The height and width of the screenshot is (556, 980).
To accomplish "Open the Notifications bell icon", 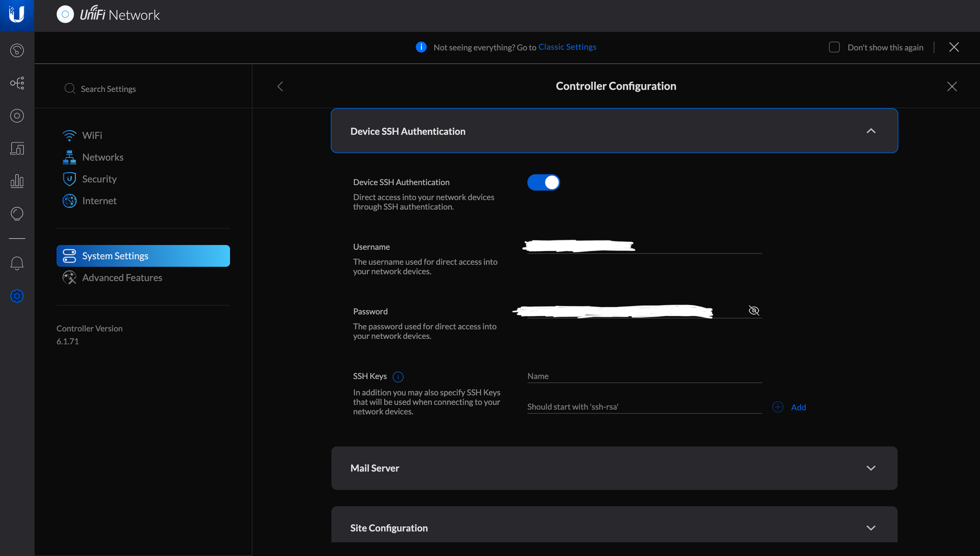I will [x=17, y=263].
